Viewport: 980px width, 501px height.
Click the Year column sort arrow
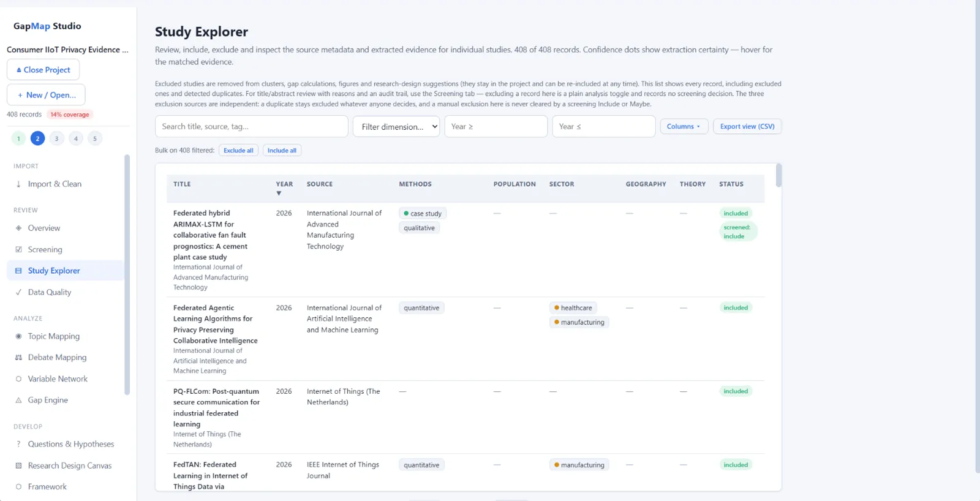279,194
